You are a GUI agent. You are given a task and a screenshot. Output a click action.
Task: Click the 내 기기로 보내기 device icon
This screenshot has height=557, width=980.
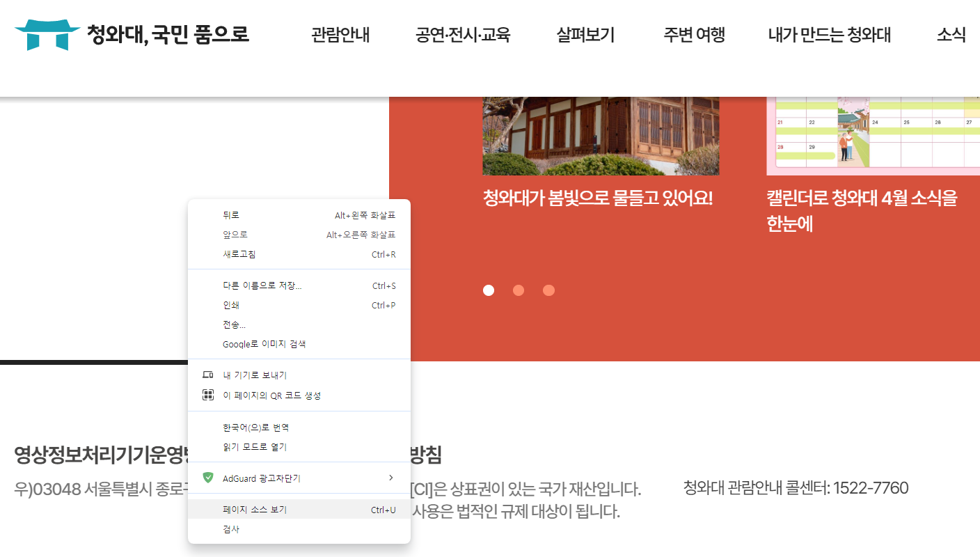207,375
